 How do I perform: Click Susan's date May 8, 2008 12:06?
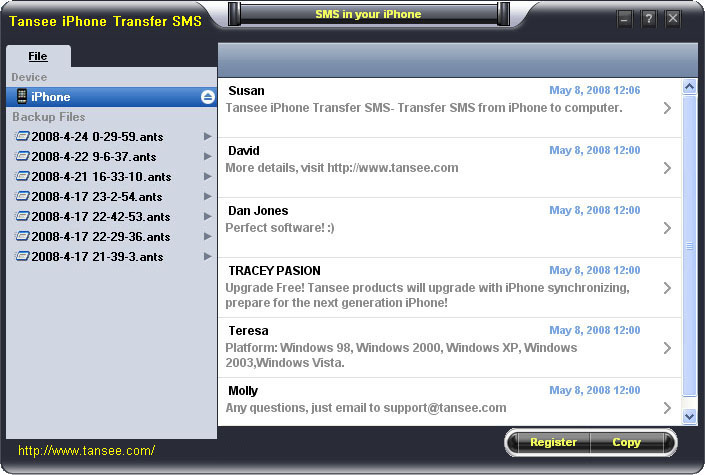(594, 90)
